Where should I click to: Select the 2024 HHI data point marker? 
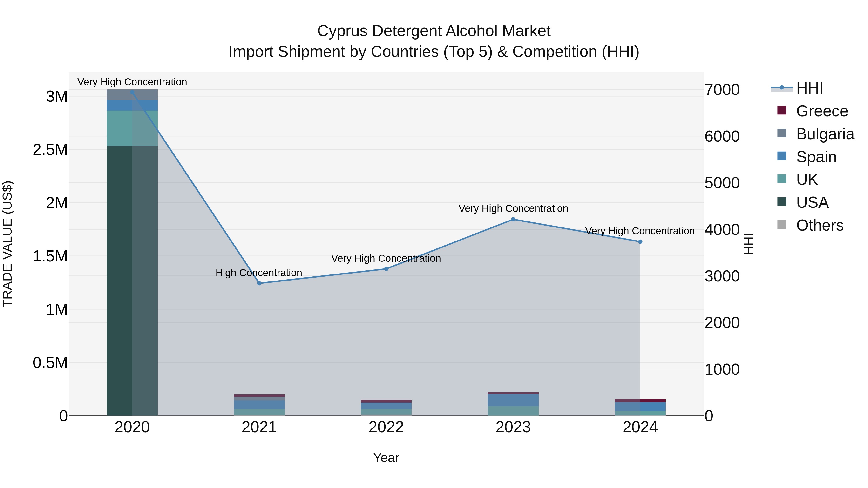point(640,241)
